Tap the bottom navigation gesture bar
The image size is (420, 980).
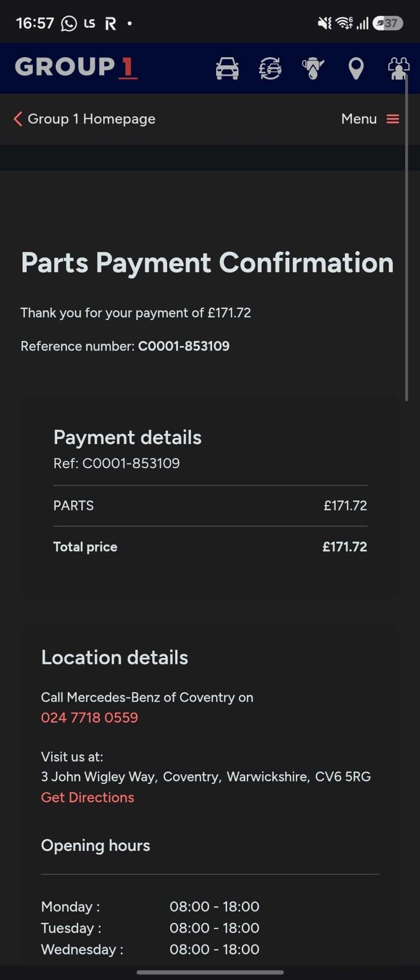[210, 972]
